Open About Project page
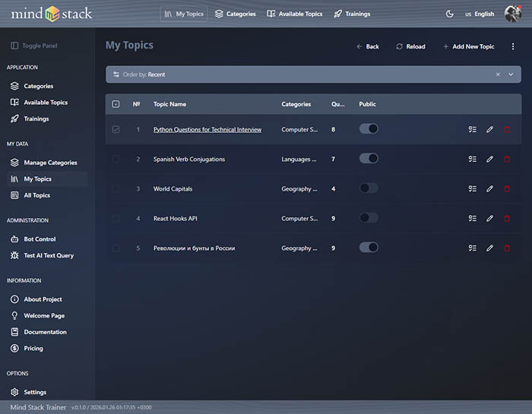The height and width of the screenshot is (414, 532). [36, 299]
